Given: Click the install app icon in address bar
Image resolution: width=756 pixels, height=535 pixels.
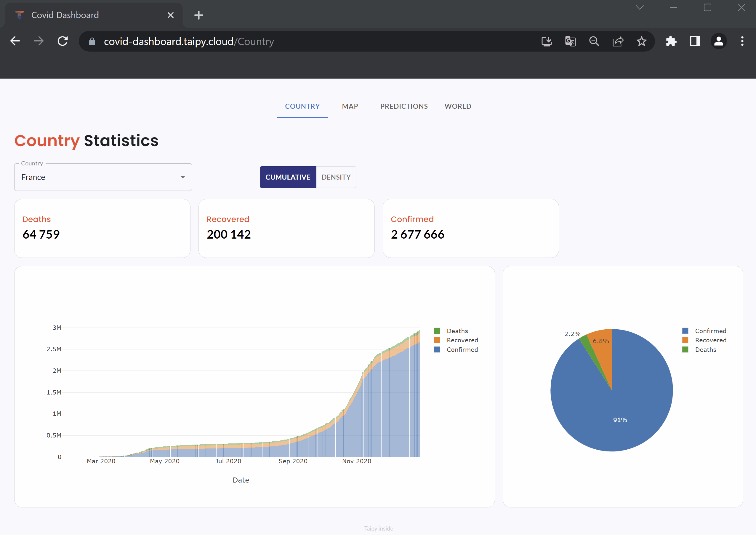Looking at the screenshot, I should (547, 41).
